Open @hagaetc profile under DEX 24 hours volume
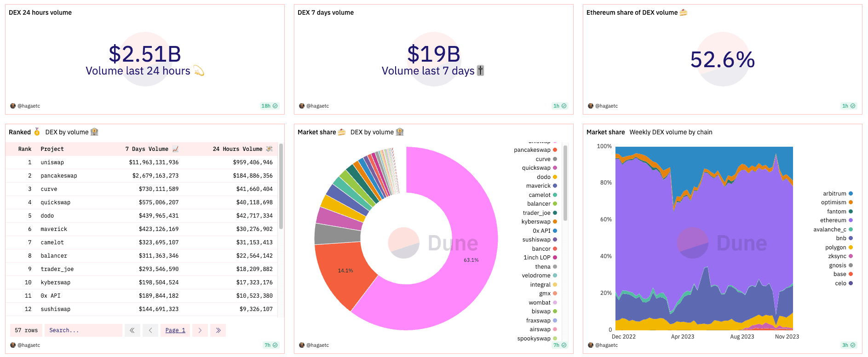This screenshot has height=357, width=868. coord(29,106)
